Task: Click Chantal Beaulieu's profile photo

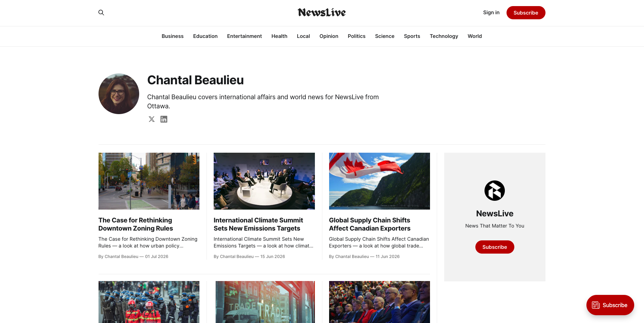Action: (119, 94)
